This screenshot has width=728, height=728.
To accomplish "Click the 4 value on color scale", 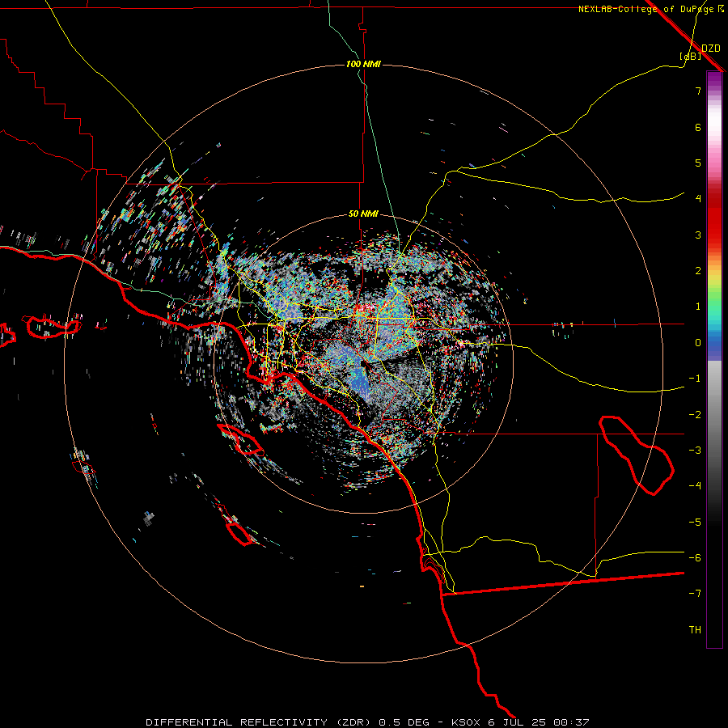I will (x=698, y=199).
